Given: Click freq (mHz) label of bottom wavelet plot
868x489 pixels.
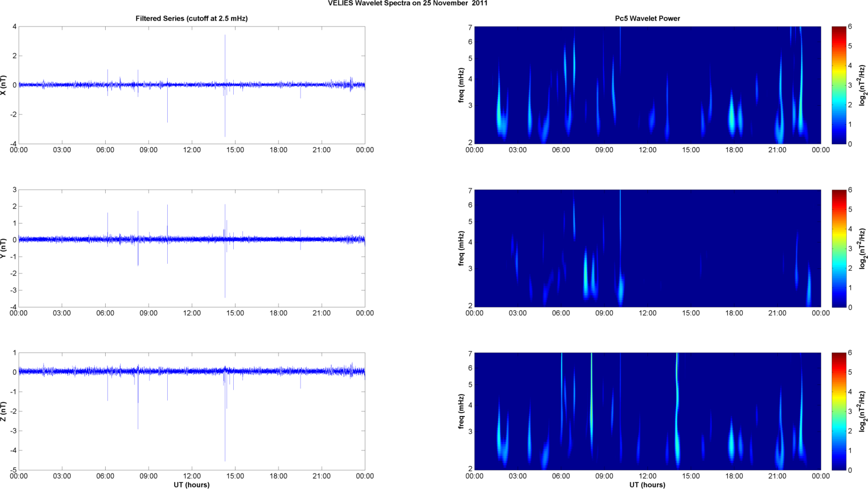Looking at the screenshot, I should pos(461,411).
